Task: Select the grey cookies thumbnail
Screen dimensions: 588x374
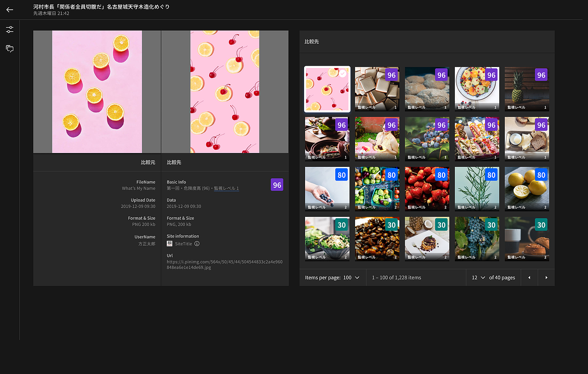Action: [x=427, y=89]
